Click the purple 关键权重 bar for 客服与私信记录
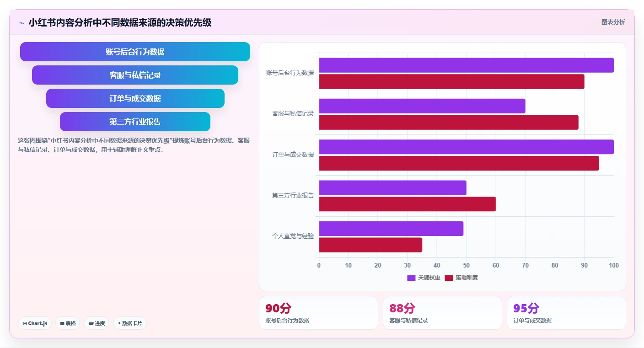644x348 pixels. [422, 106]
